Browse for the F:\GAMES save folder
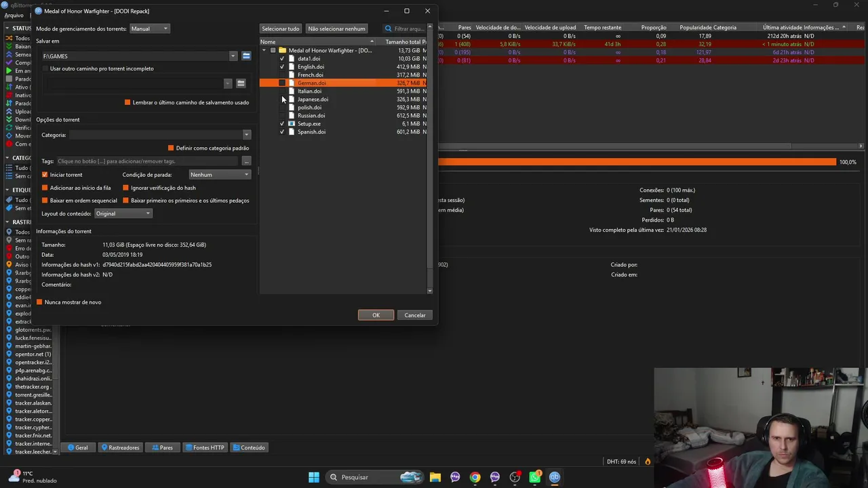This screenshot has height=488, width=868. tap(246, 56)
